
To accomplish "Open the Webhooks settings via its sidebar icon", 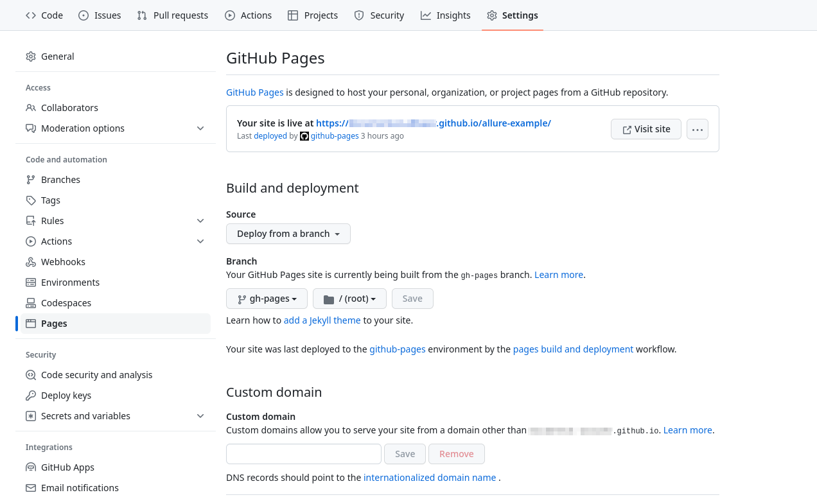I will pos(30,261).
